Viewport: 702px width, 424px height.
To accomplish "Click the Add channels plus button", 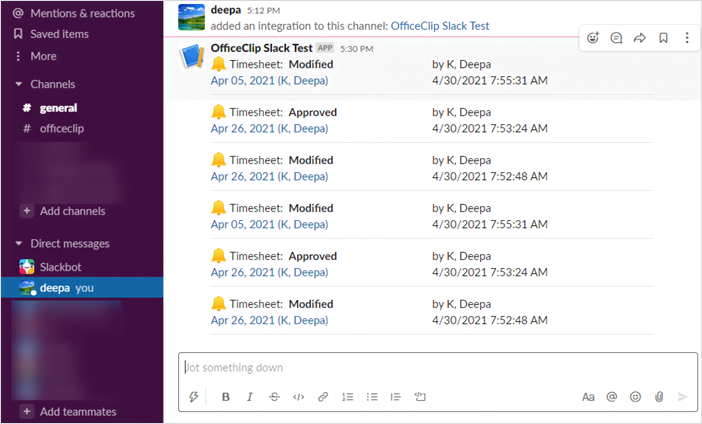I will point(27,211).
